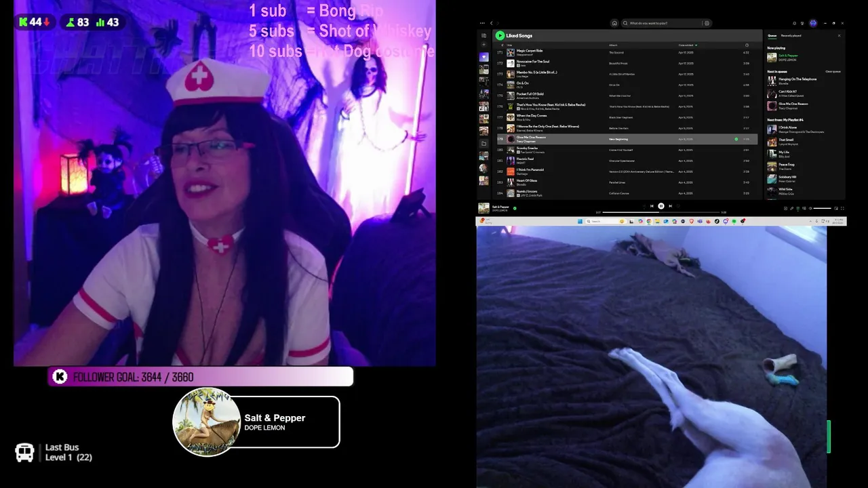Image resolution: width=868 pixels, height=488 pixels.
Task: Open the green Spotify icon in the taskbar
Action: coord(734,221)
